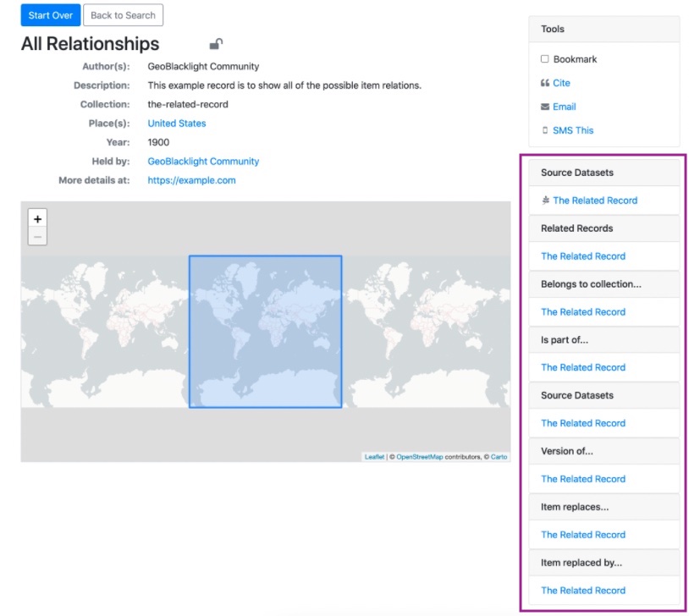Click the map zoom out minus button

coord(37,237)
